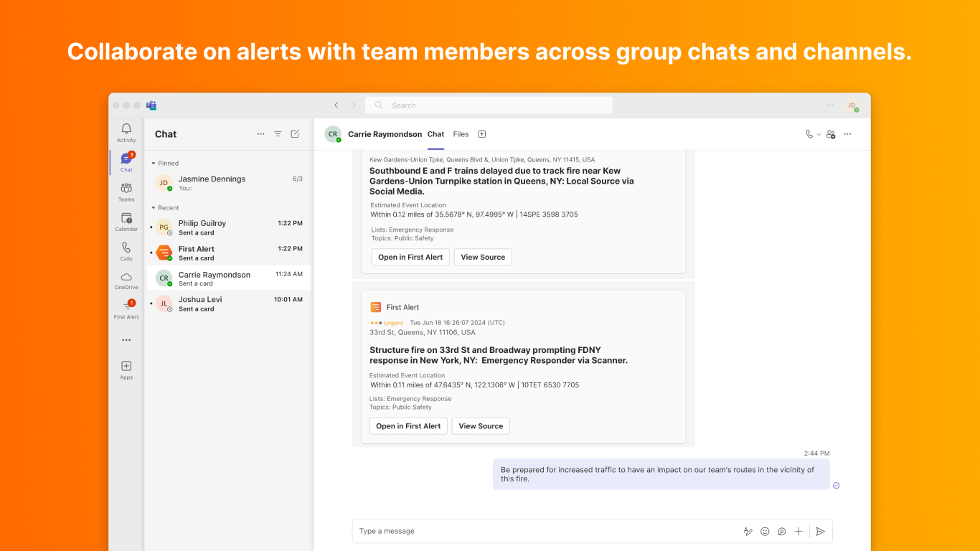Open Chat list more options ellipsis
The width and height of the screenshot is (980, 551).
tap(260, 134)
